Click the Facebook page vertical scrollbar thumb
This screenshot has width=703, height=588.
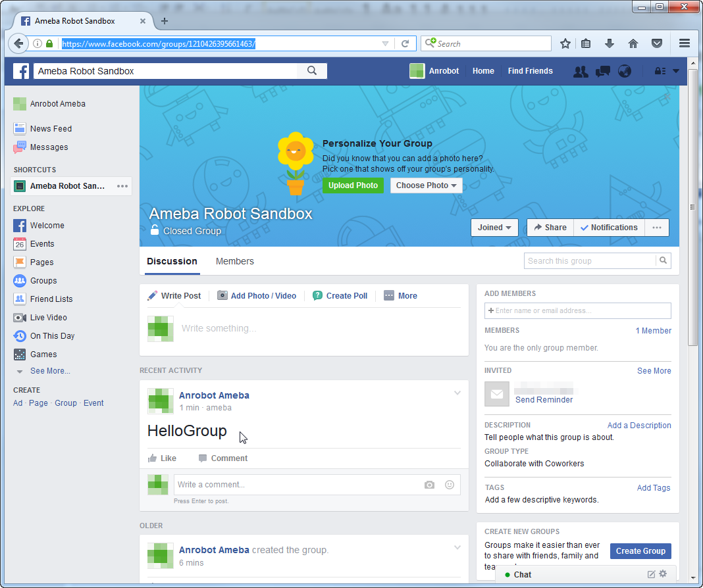(x=692, y=207)
